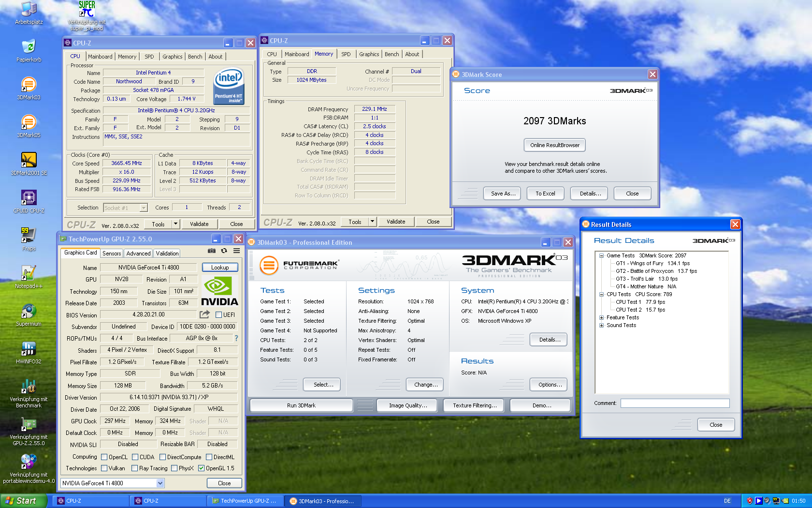
Task: Select the CPU Test 2 result row
Action: [640, 310]
